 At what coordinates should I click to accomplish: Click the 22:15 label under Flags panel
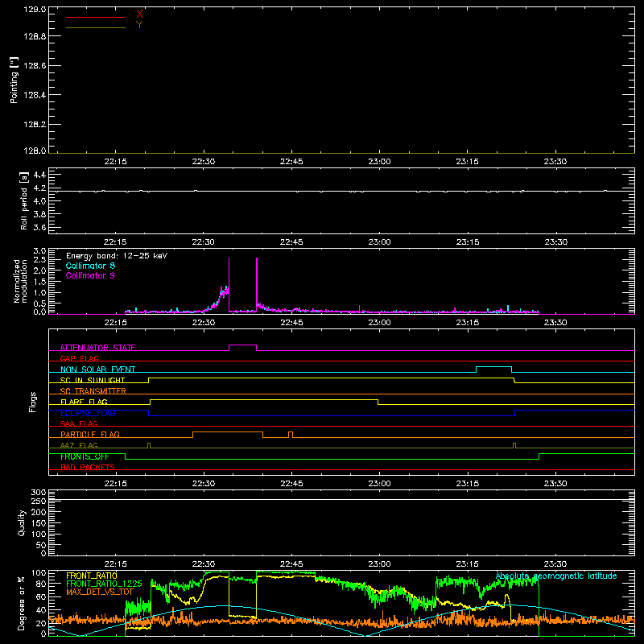point(115,484)
